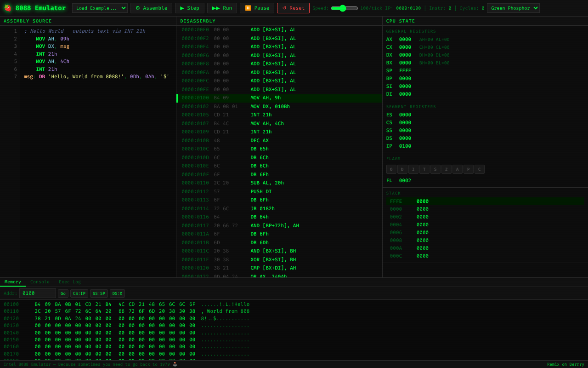Jump memory view to SS:SP
This screenshot has width=588, height=368.
coord(99,293)
